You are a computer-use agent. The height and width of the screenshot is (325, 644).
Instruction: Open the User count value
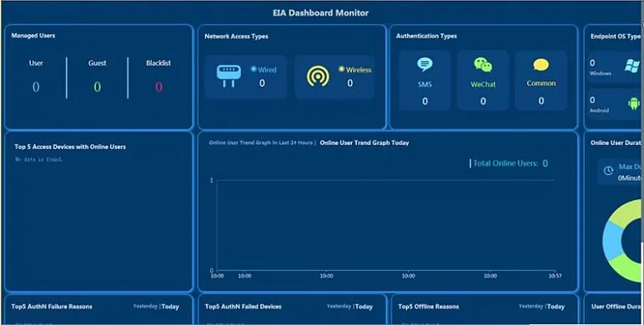point(36,87)
